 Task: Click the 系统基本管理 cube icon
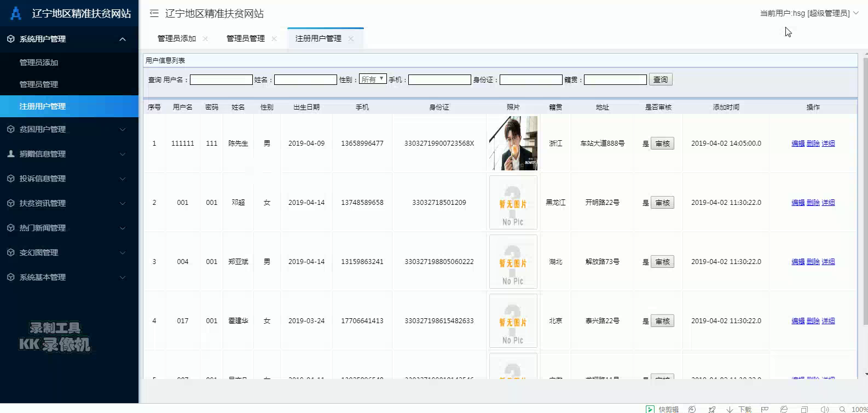[10, 277]
